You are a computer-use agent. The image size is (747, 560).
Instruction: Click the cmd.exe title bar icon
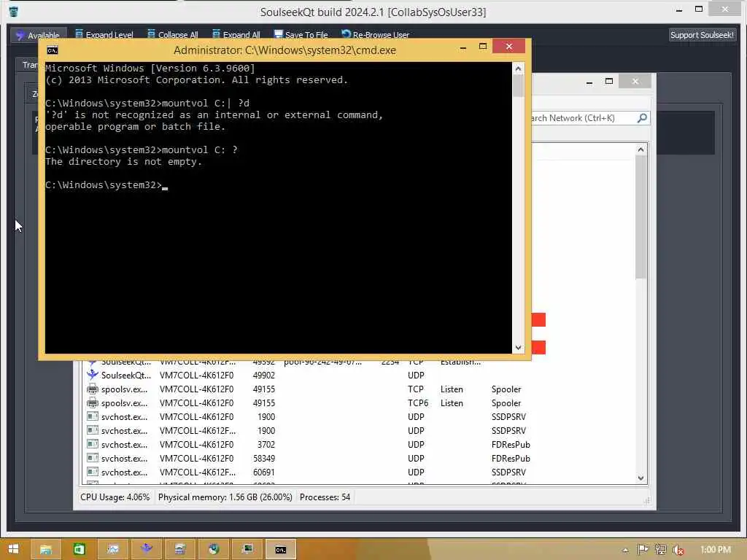pos(53,50)
